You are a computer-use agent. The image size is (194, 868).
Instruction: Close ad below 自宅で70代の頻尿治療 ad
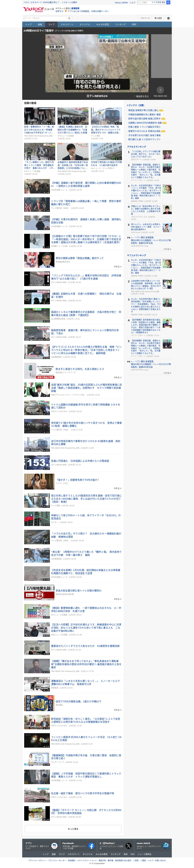tap(120, 710)
